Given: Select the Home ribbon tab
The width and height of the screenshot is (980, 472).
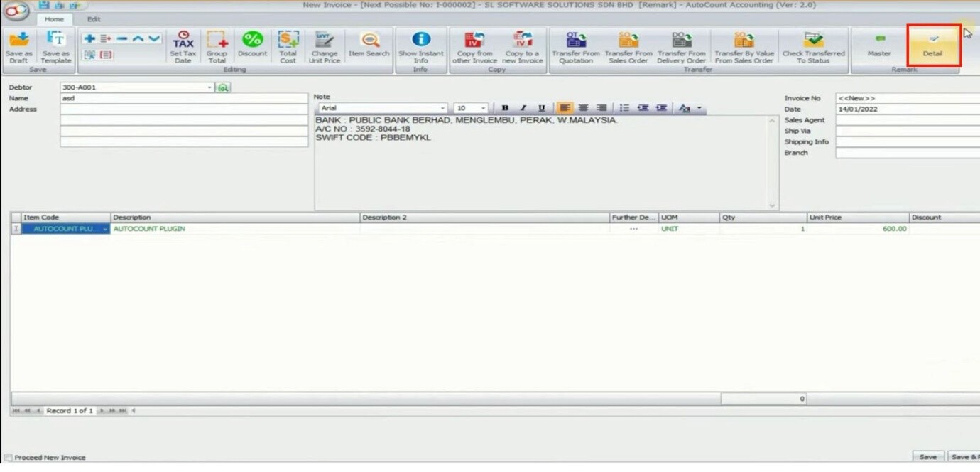Looking at the screenshot, I should pyautogui.click(x=54, y=19).
